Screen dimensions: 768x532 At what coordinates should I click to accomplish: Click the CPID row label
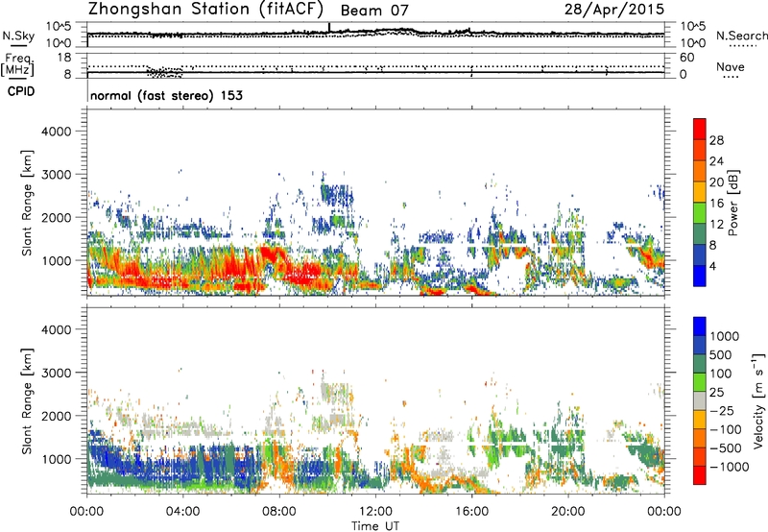[21, 91]
